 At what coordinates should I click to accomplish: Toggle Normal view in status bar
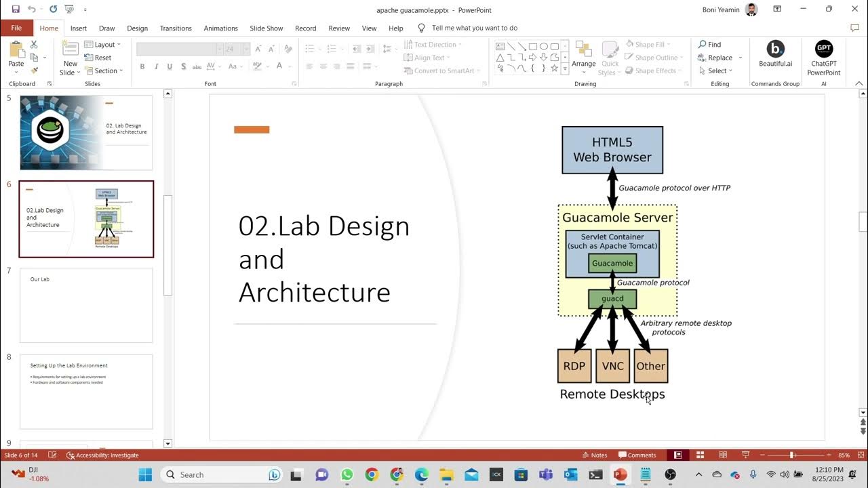click(677, 455)
